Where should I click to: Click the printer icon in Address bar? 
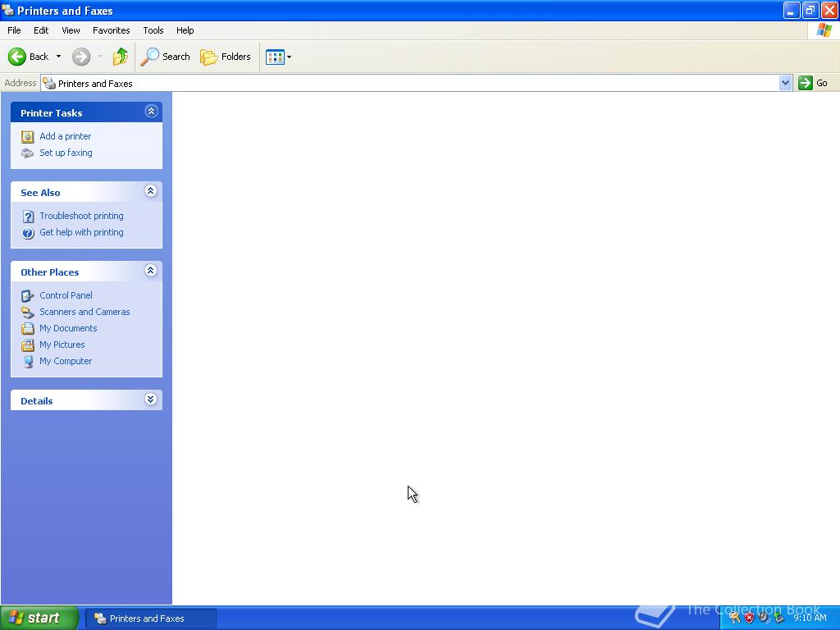tap(49, 83)
